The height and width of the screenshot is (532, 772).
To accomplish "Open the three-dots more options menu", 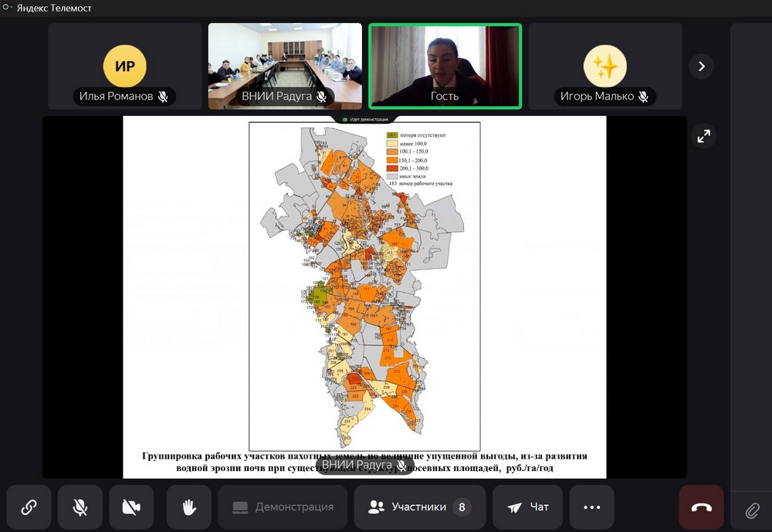I will click(x=591, y=507).
